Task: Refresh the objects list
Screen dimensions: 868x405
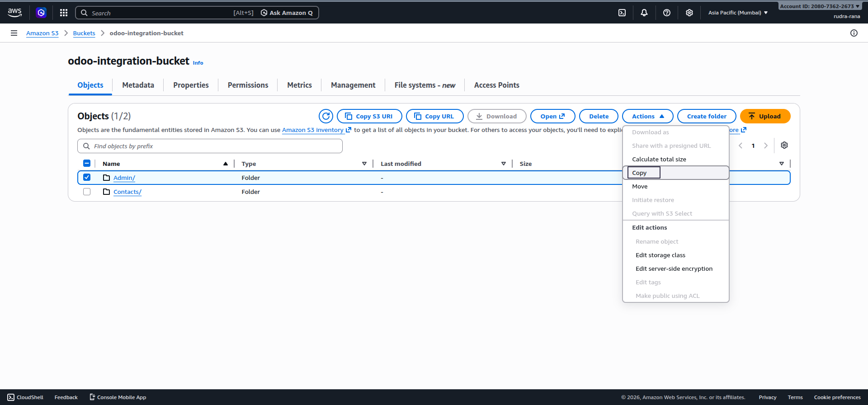Action: click(x=326, y=116)
